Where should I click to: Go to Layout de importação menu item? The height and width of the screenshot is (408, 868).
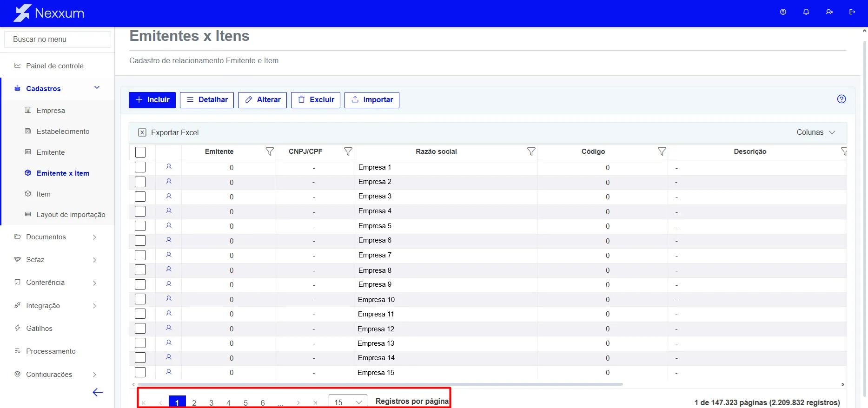pos(71,215)
